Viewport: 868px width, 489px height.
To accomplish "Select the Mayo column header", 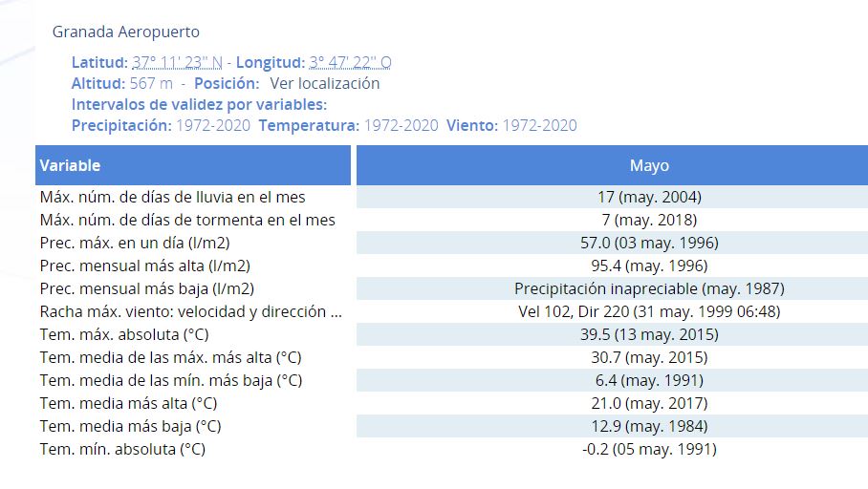I will point(612,165).
